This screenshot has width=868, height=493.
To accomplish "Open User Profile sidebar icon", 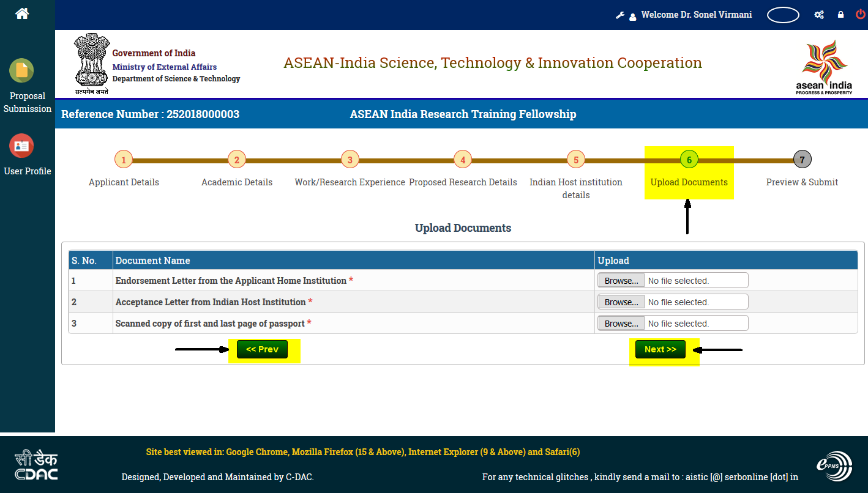I will pyautogui.click(x=21, y=146).
